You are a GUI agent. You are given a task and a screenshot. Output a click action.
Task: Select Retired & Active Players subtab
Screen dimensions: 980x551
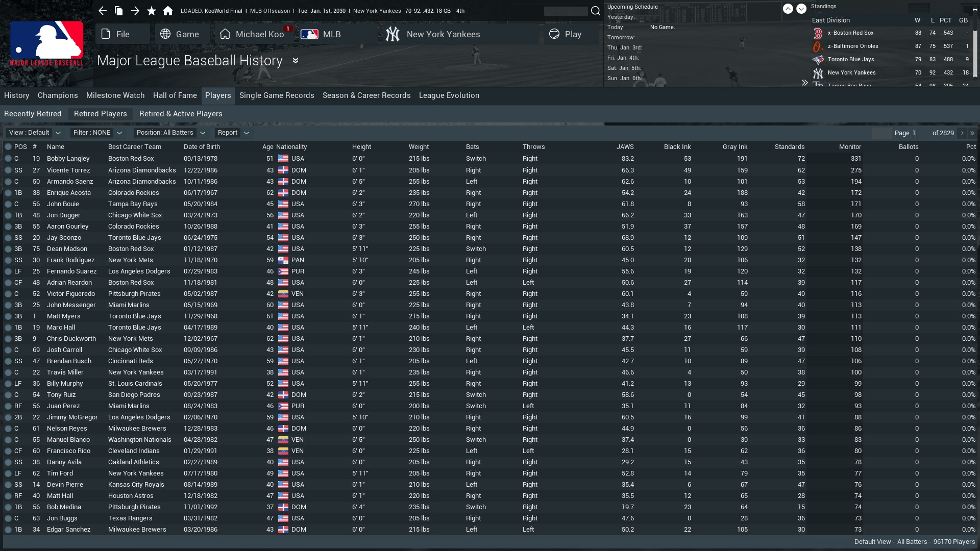click(x=181, y=114)
